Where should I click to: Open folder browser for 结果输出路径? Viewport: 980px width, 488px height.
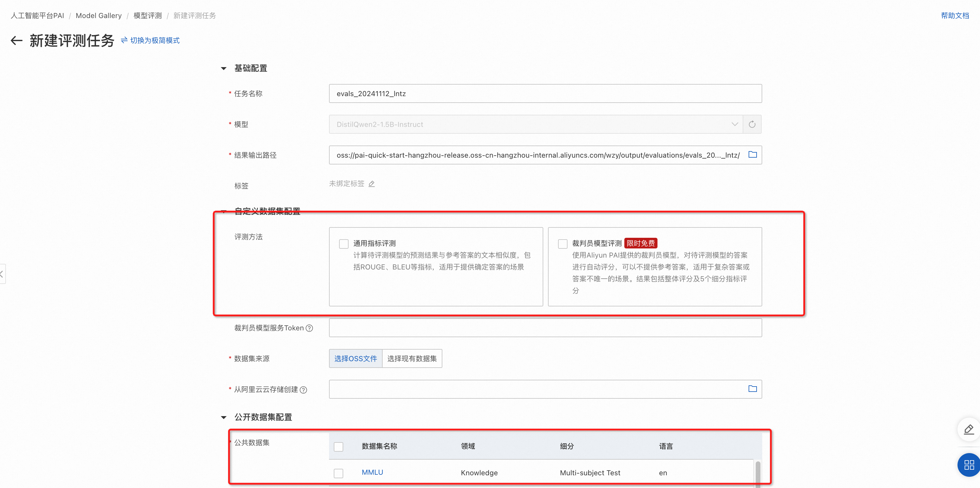click(x=752, y=154)
